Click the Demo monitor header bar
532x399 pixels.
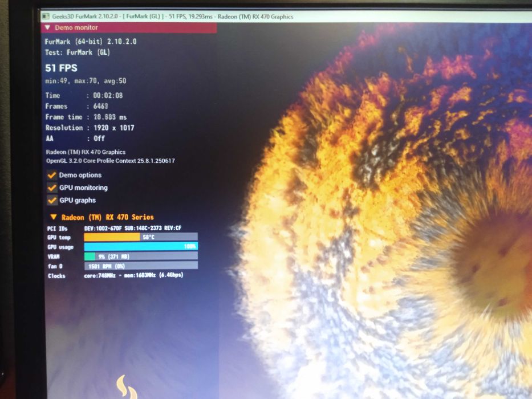[129, 28]
